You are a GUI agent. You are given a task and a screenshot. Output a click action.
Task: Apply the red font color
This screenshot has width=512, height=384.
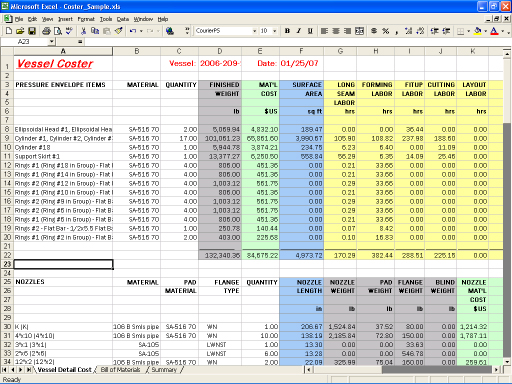(x=494, y=31)
